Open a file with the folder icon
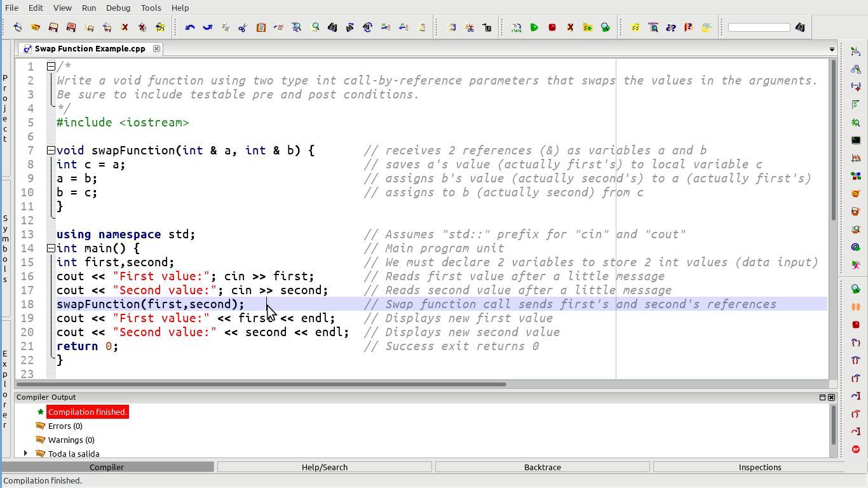Image resolution: width=868 pixels, height=488 pixels. (x=36, y=27)
